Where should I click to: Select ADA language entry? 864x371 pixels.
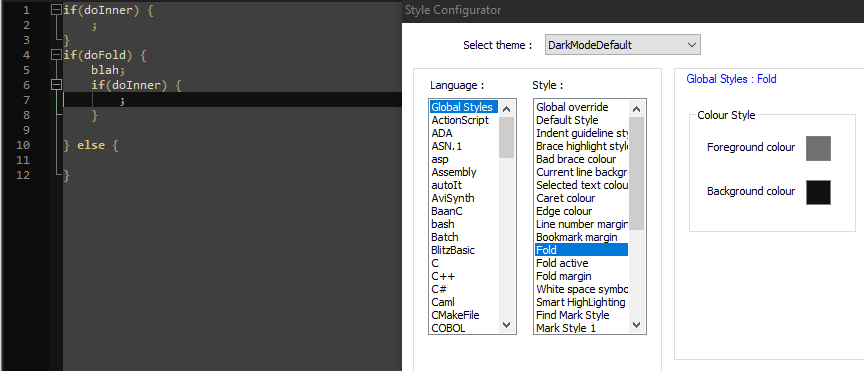464,133
